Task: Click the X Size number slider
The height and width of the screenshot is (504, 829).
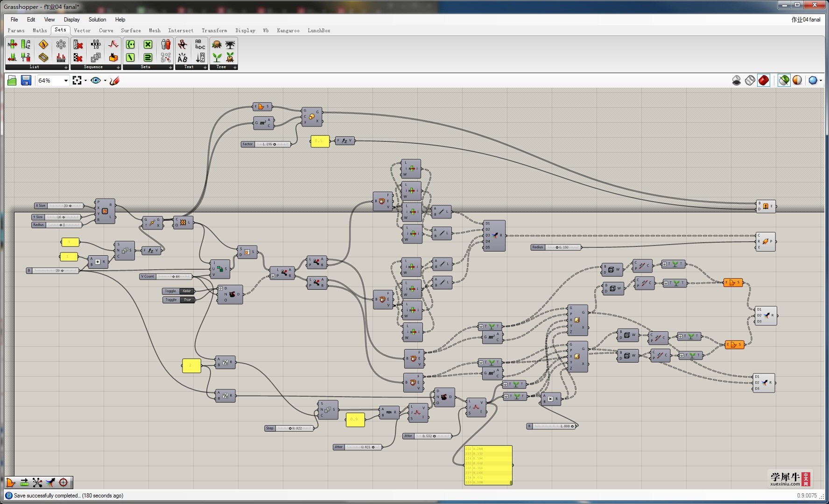Action: (x=59, y=206)
